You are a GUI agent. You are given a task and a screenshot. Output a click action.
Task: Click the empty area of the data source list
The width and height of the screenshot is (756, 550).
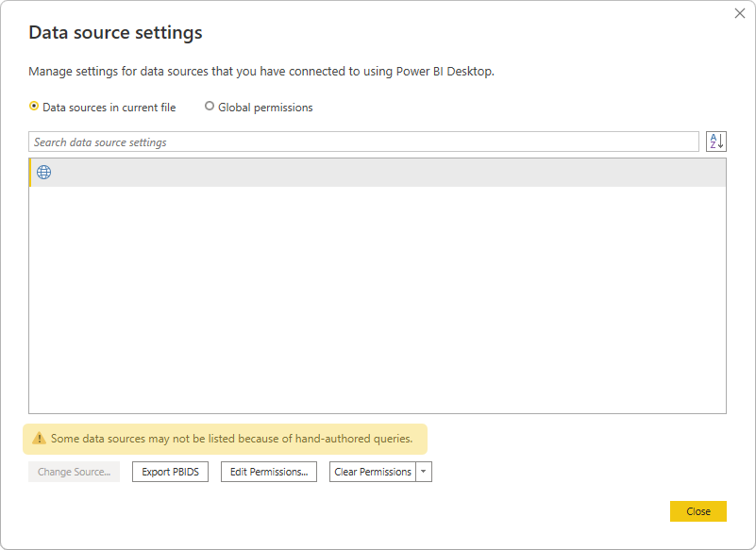click(x=378, y=302)
